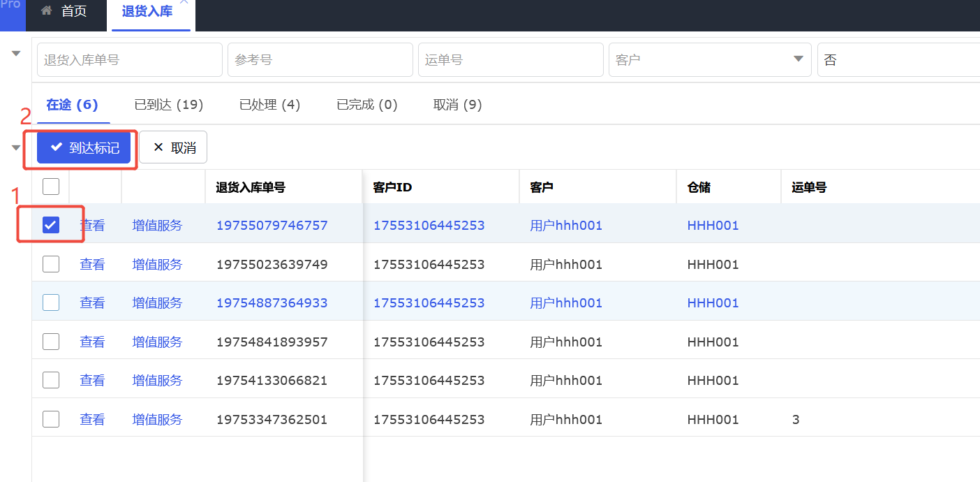Check the row checkbox for 19754887364933
980x482 pixels.
pyautogui.click(x=51, y=302)
